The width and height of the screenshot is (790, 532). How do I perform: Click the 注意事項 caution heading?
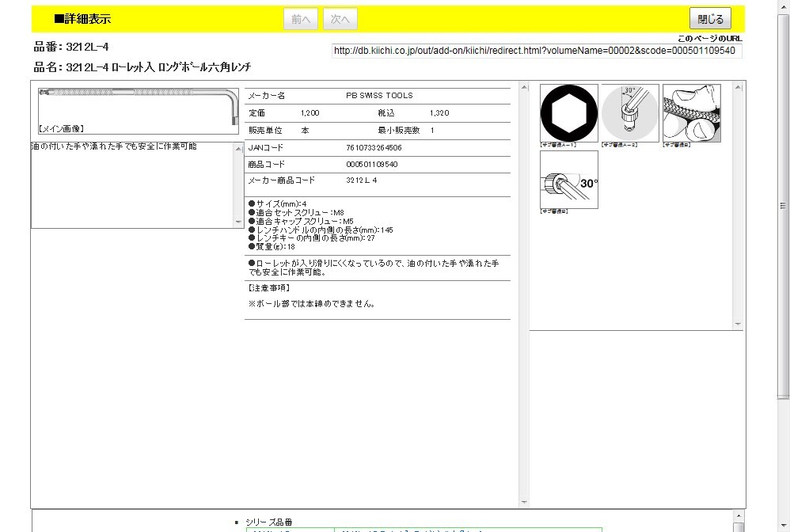click(x=269, y=287)
